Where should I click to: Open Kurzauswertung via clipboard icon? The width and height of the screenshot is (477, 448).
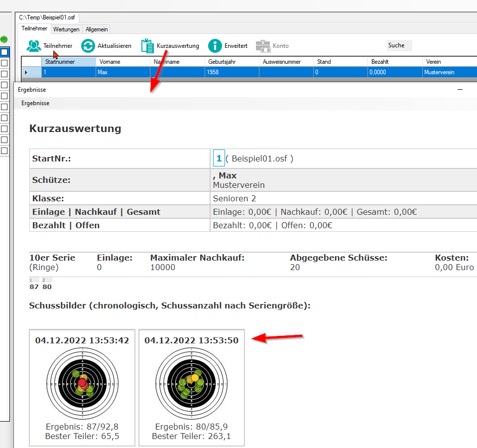pyautogui.click(x=148, y=46)
